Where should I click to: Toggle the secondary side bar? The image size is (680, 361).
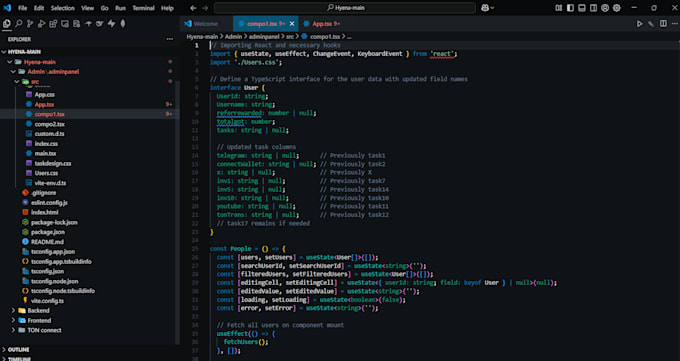click(x=593, y=8)
